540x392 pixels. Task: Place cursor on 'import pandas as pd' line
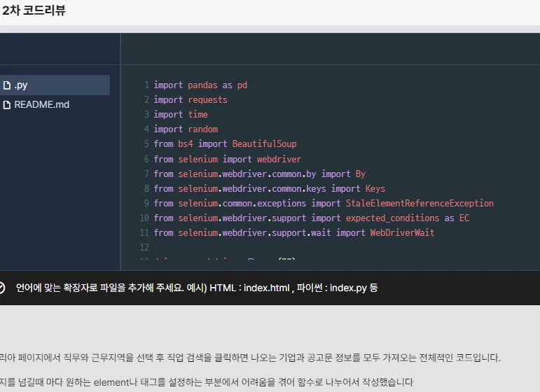[200, 85]
